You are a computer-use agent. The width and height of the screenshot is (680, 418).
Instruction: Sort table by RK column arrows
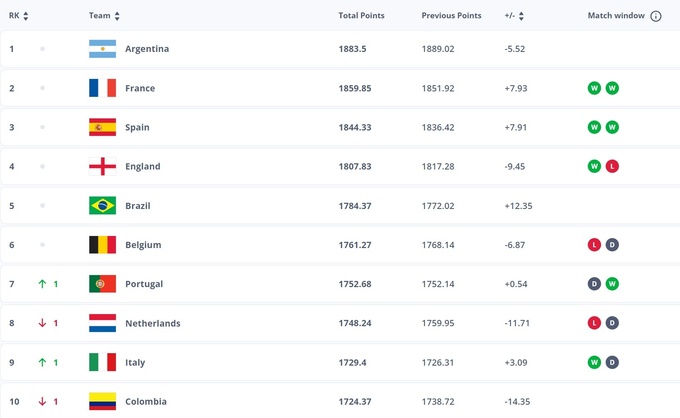click(26, 16)
